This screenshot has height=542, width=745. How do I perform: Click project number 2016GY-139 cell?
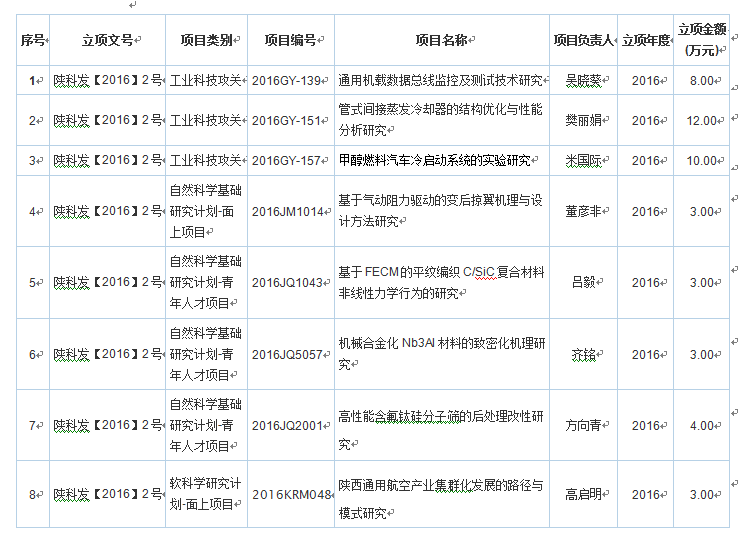(287, 80)
